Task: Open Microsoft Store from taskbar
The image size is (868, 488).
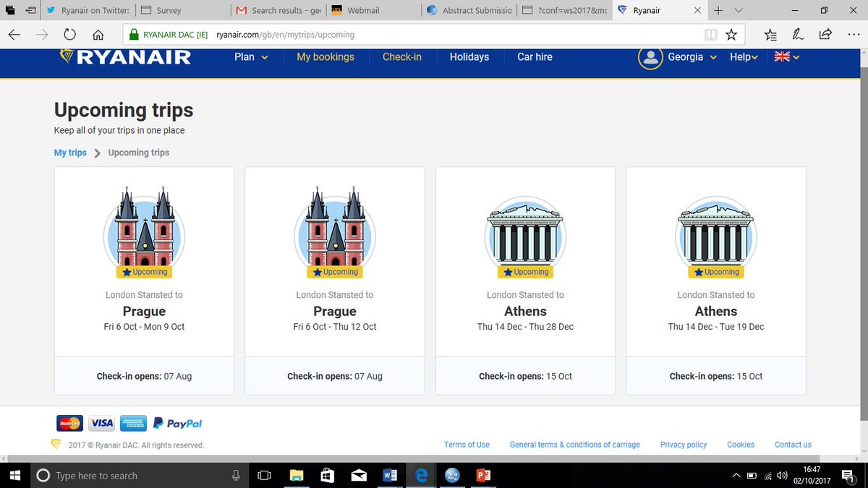Action: [x=327, y=476]
